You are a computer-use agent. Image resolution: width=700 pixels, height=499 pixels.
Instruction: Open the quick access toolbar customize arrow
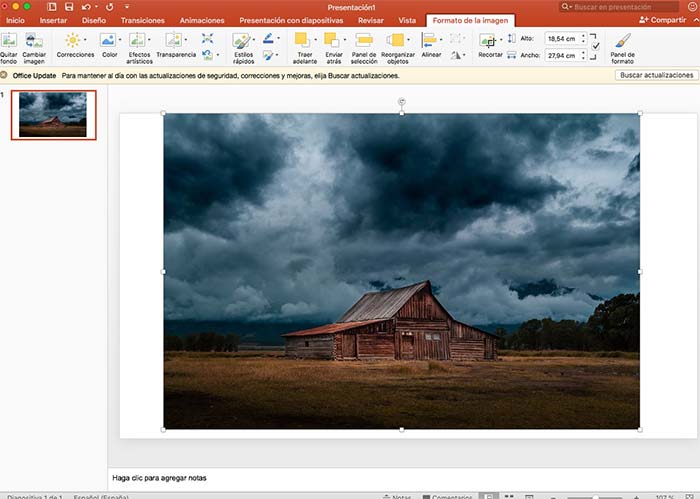pyautogui.click(x=127, y=7)
